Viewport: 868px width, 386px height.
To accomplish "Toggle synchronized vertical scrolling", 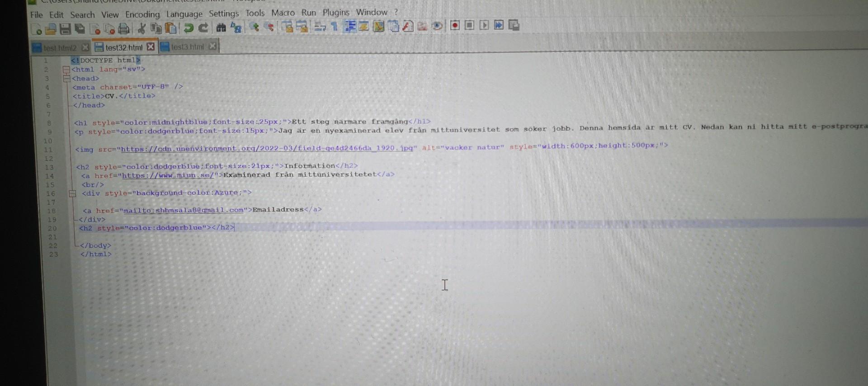I will pyautogui.click(x=288, y=27).
